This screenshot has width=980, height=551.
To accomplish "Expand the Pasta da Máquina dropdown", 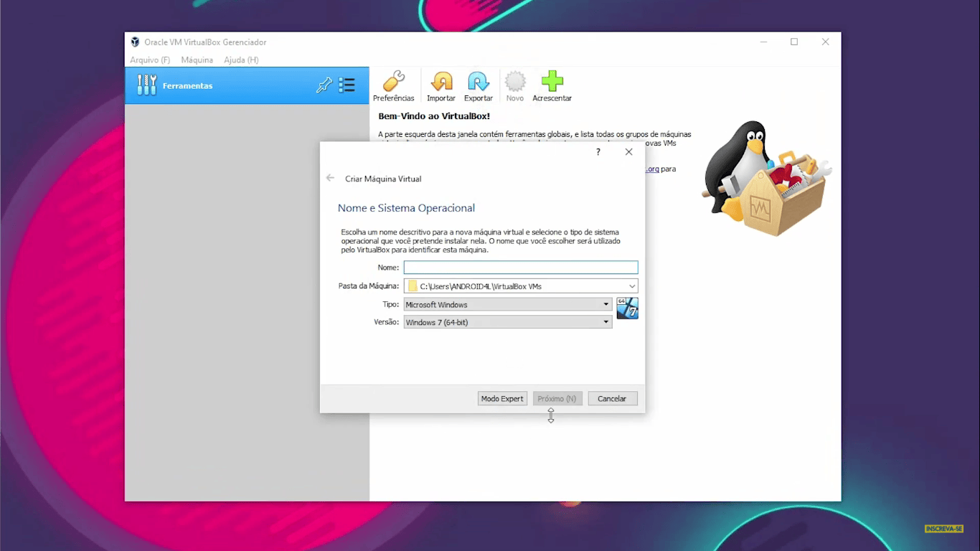I will pos(631,286).
